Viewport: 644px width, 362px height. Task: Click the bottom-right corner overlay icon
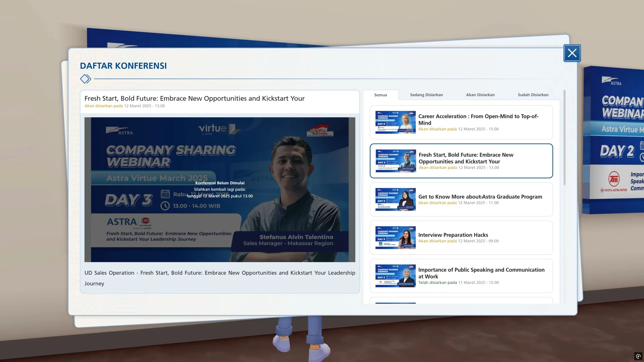(x=638, y=356)
